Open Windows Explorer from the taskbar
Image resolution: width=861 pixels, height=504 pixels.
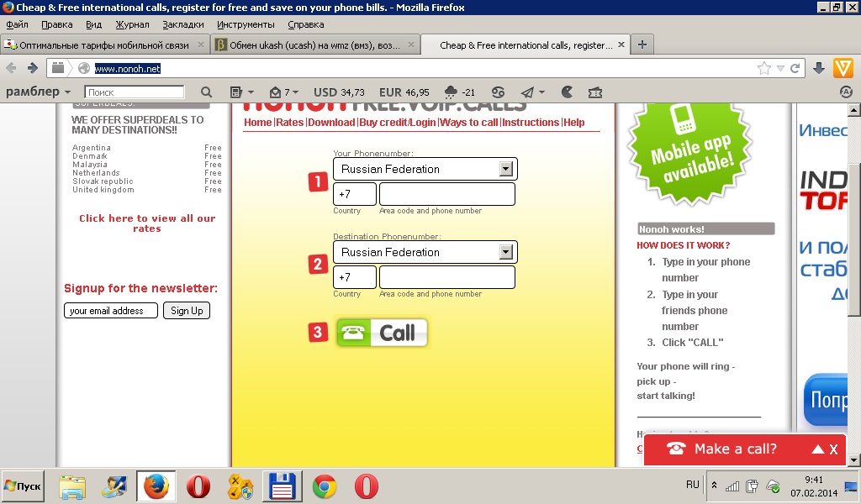click(x=72, y=486)
